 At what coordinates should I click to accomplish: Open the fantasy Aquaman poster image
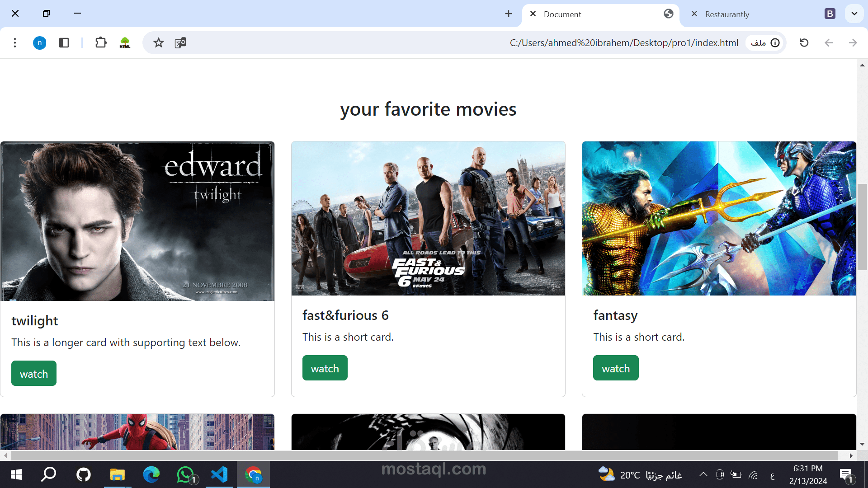(719, 218)
